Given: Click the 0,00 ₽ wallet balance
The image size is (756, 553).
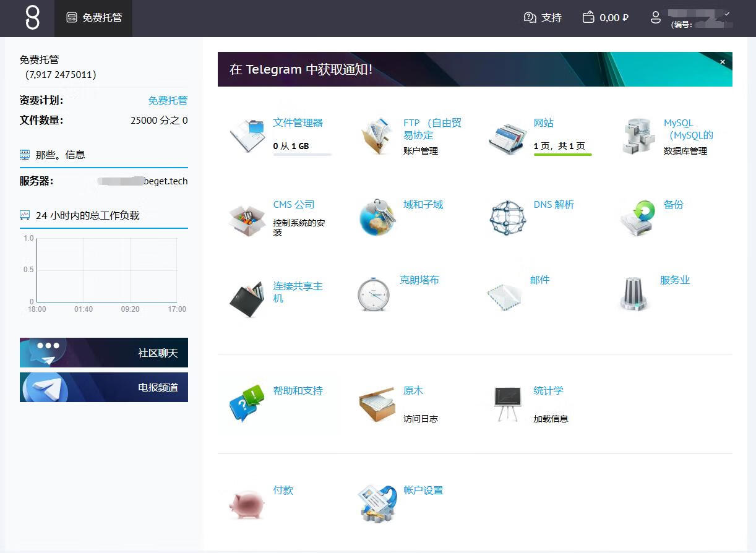Looking at the screenshot, I should pyautogui.click(x=606, y=18).
